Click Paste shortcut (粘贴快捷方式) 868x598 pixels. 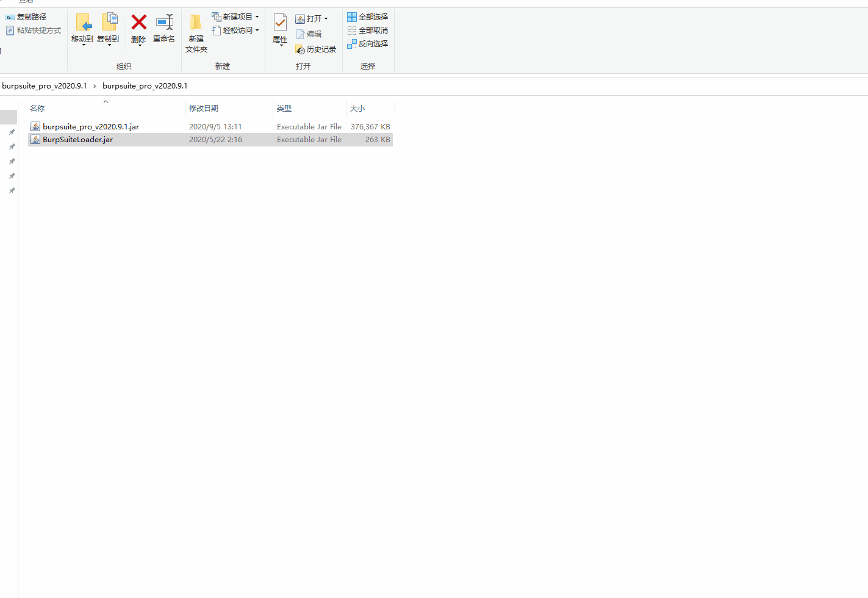pos(34,31)
